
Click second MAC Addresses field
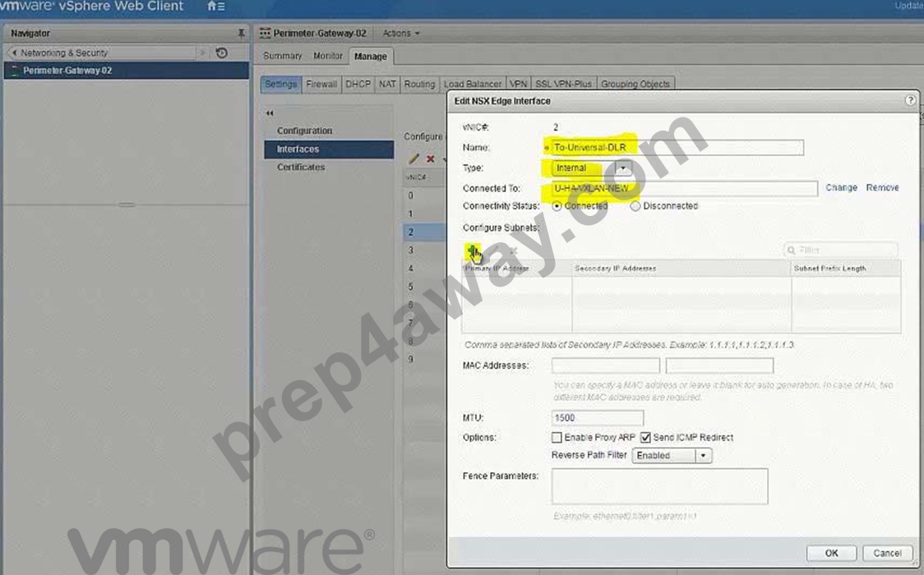[x=719, y=366]
